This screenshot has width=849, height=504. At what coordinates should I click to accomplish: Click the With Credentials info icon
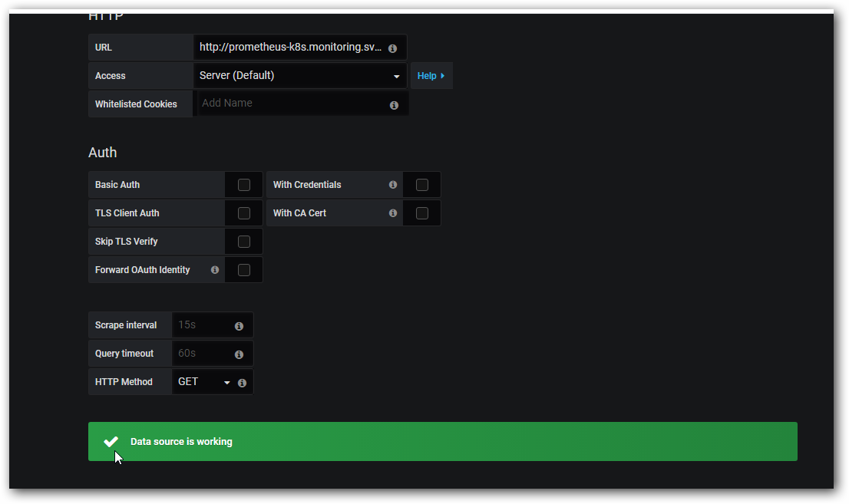pos(393,185)
